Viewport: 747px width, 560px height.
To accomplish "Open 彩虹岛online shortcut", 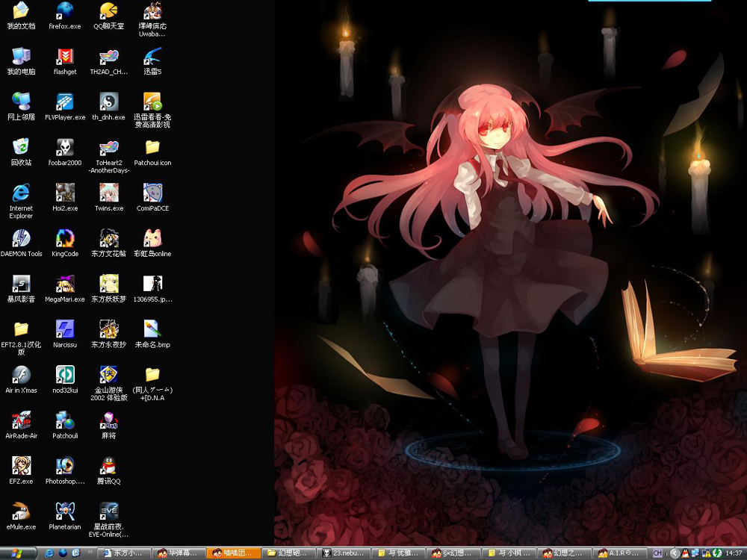I will [x=152, y=244].
